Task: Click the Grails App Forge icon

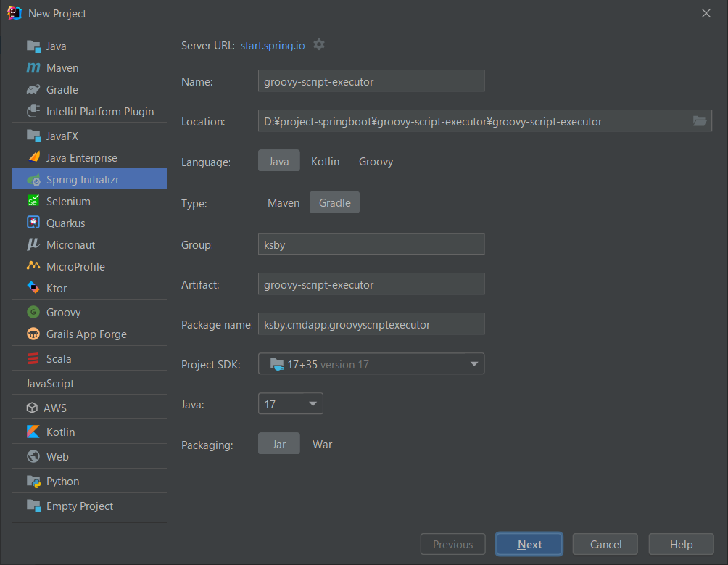Action: (33, 334)
